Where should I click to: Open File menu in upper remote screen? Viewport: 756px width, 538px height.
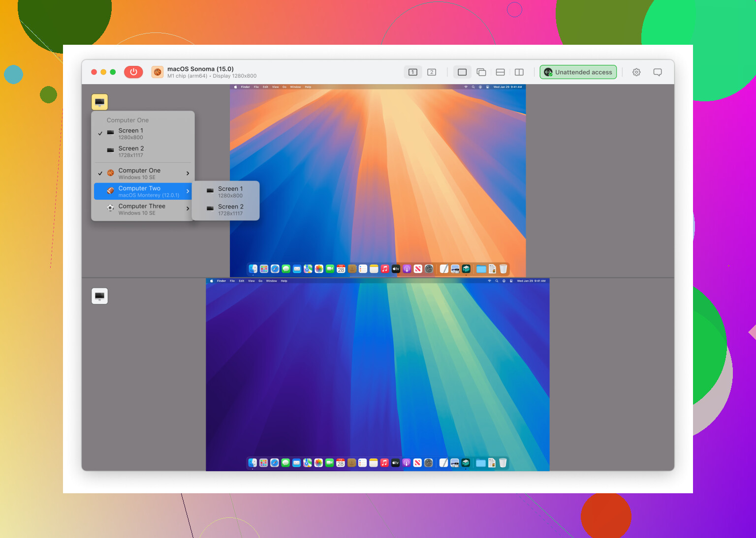(256, 87)
